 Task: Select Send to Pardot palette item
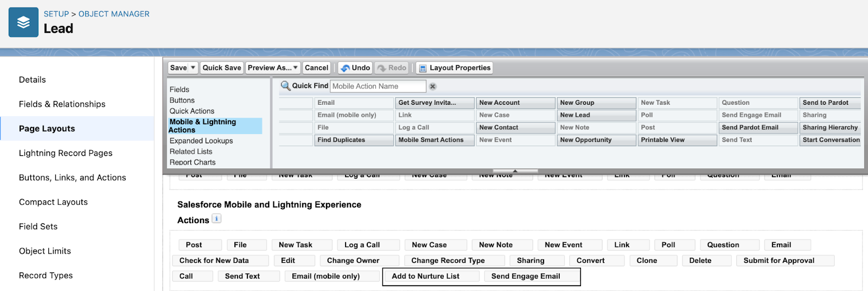(830, 103)
